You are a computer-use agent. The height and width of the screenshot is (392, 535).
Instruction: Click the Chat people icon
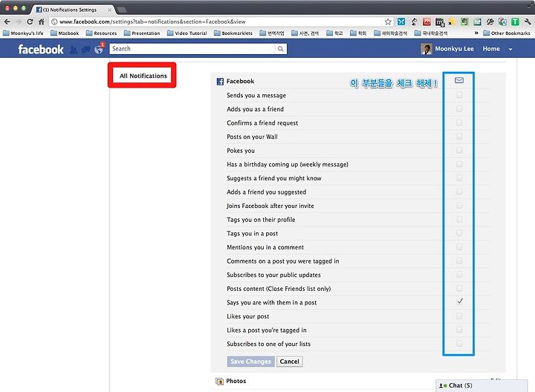(x=443, y=385)
